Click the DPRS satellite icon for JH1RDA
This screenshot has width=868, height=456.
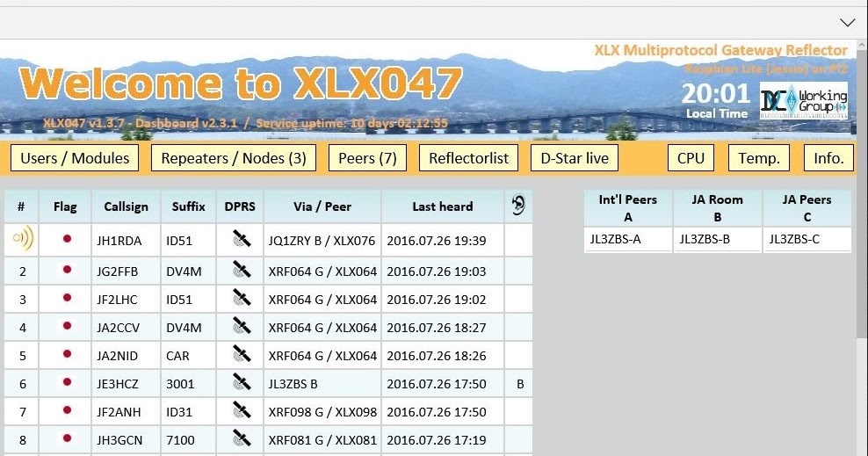click(x=241, y=239)
